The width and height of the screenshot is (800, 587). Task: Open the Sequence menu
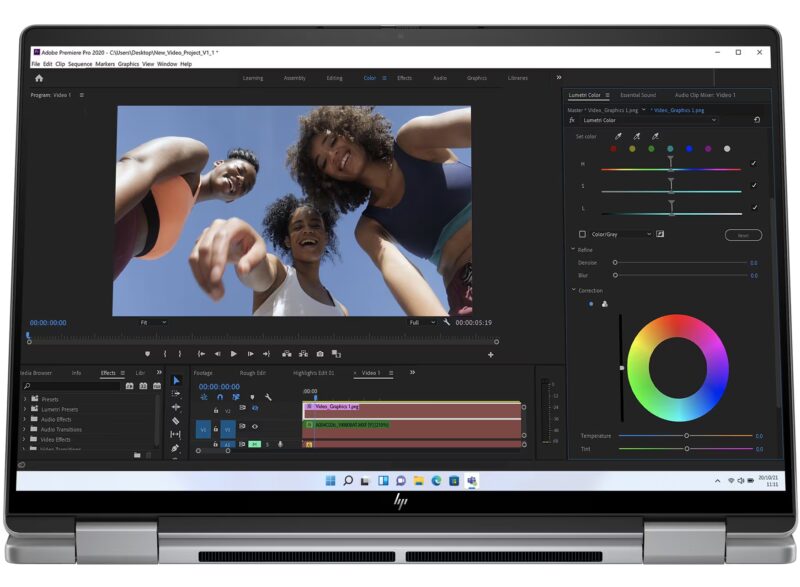click(x=80, y=64)
